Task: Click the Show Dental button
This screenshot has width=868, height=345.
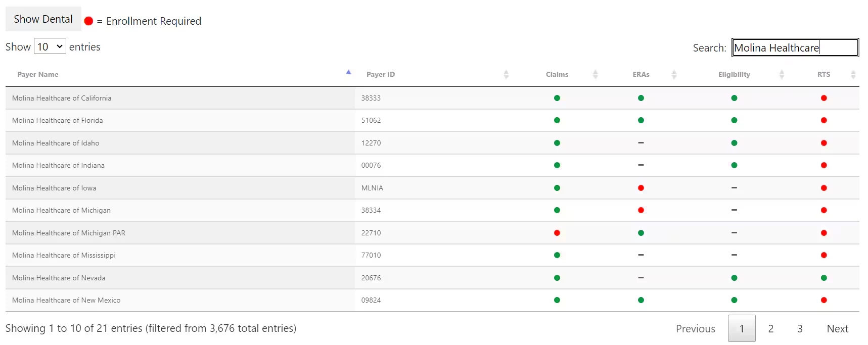Action: 43,19
